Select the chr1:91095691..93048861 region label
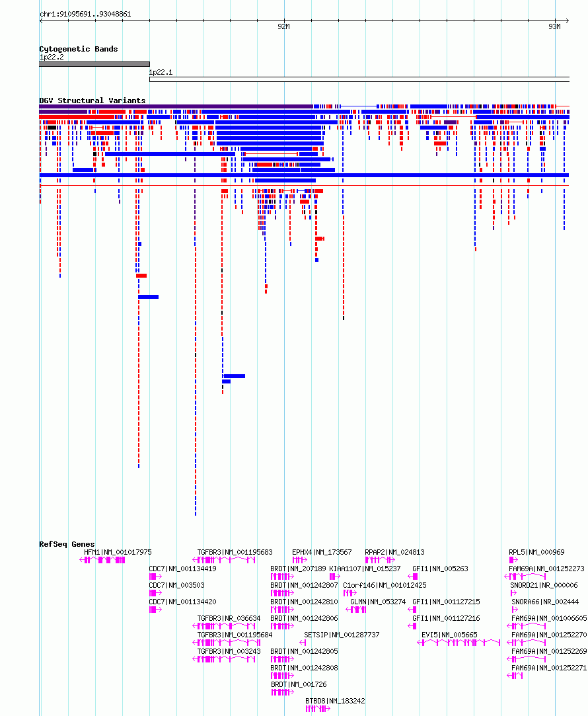The height and width of the screenshot is (716, 588). pyautogui.click(x=85, y=14)
